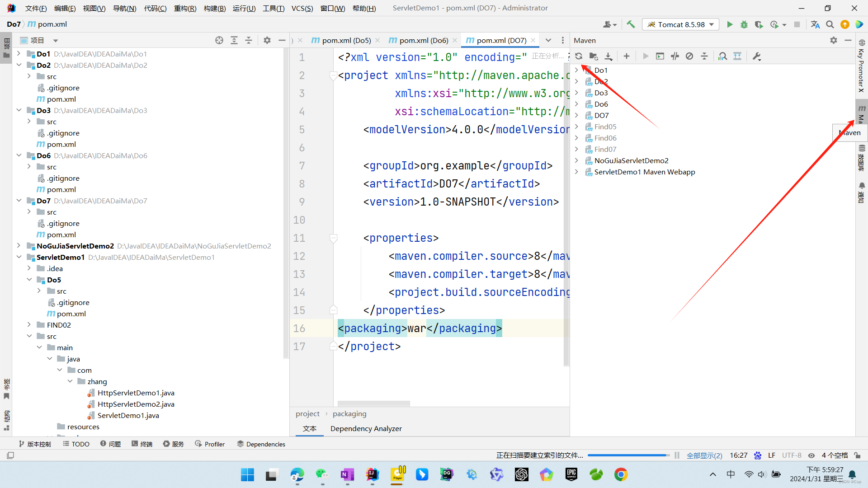Expand ServletDemo1 Maven Webapp Maven node
This screenshot has width=868, height=488.
click(576, 172)
